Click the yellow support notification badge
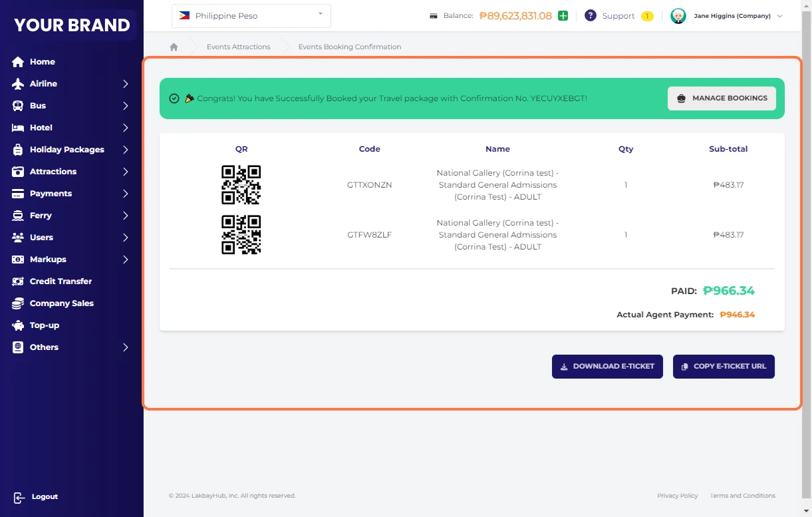 [647, 16]
